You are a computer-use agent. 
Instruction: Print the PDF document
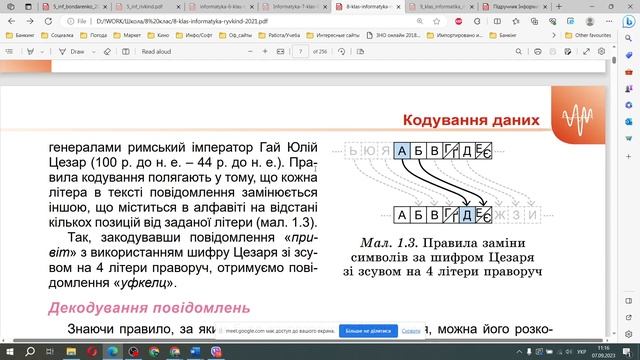coord(538,52)
